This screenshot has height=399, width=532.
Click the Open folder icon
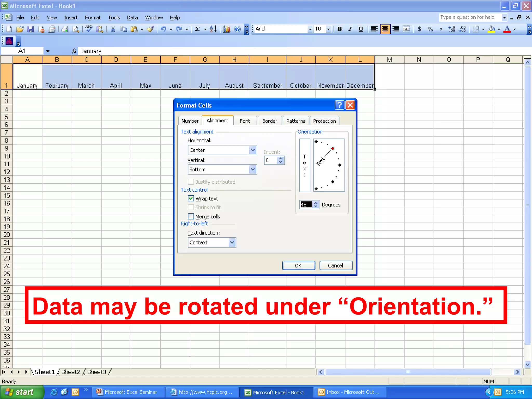(20, 29)
